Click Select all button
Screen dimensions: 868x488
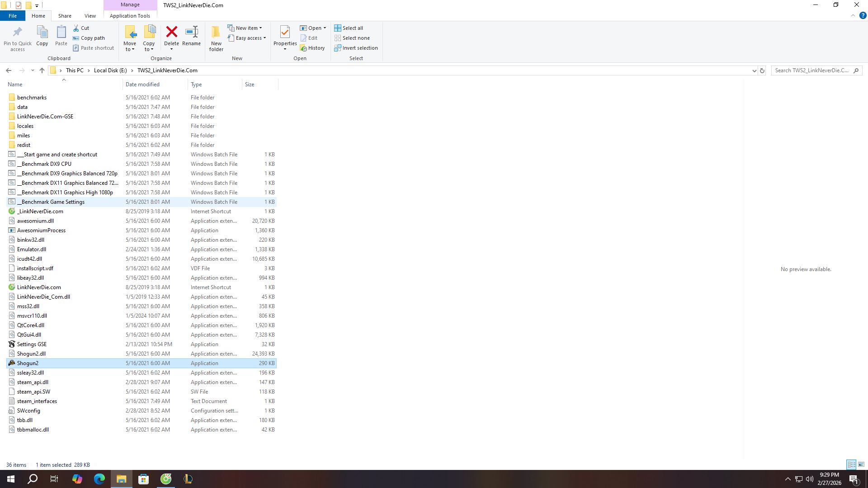click(x=349, y=28)
